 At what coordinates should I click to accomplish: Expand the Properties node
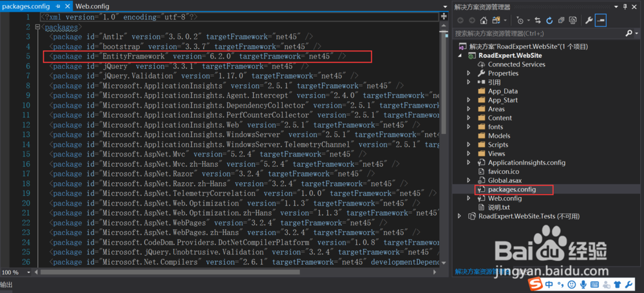[x=469, y=73]
